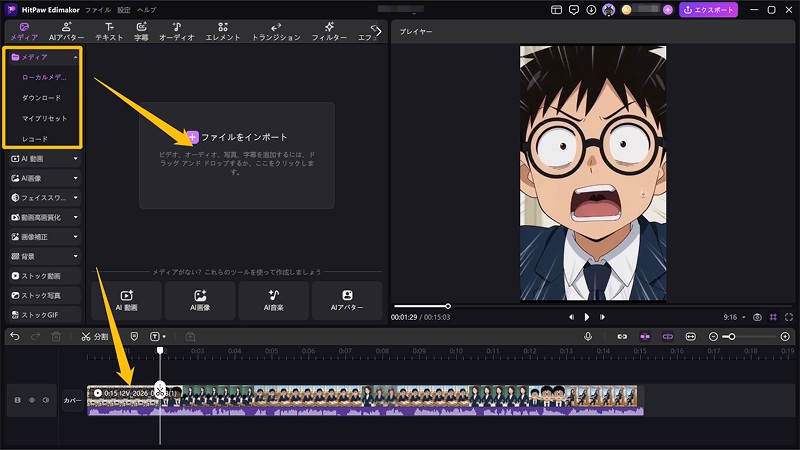
Task: Show more tabs with the right chevron
Action: [x=379, y=32]
